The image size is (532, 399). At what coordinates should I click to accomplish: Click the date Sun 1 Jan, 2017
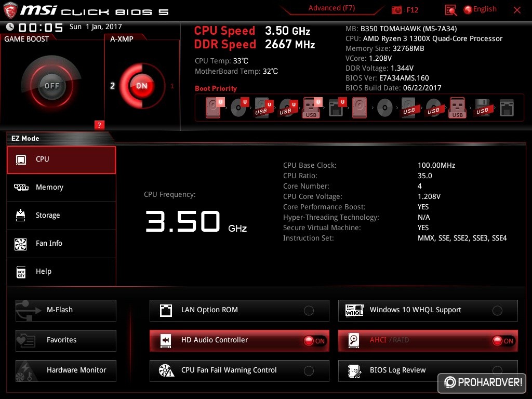tap(96, 26)
